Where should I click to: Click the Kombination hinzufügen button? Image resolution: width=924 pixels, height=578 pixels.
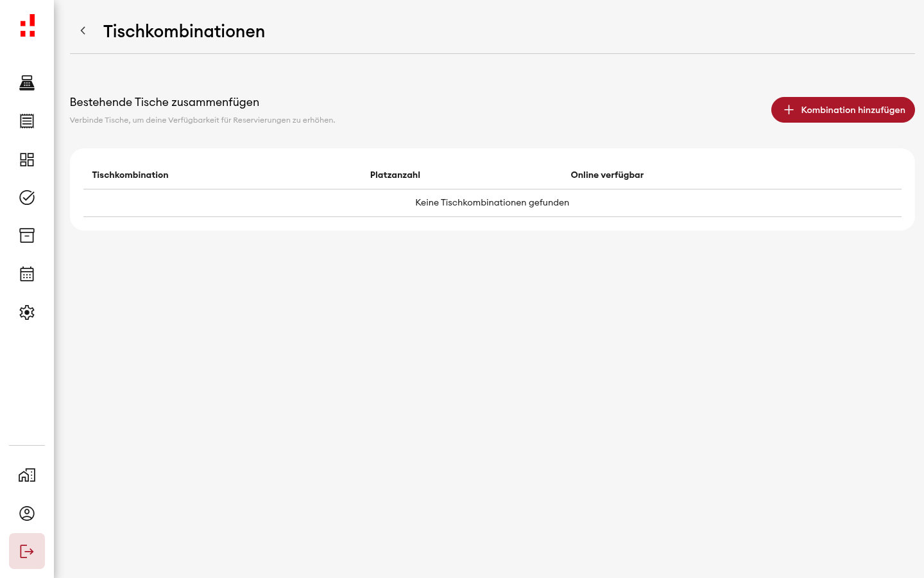tap(843, 110)
